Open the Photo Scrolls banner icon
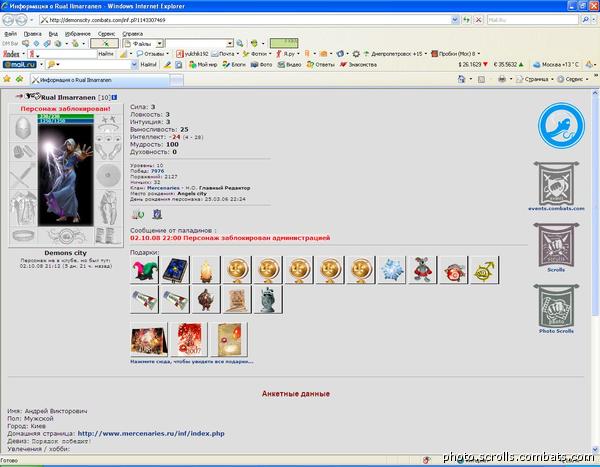The image size is (600, 467). tap(556, 309)
